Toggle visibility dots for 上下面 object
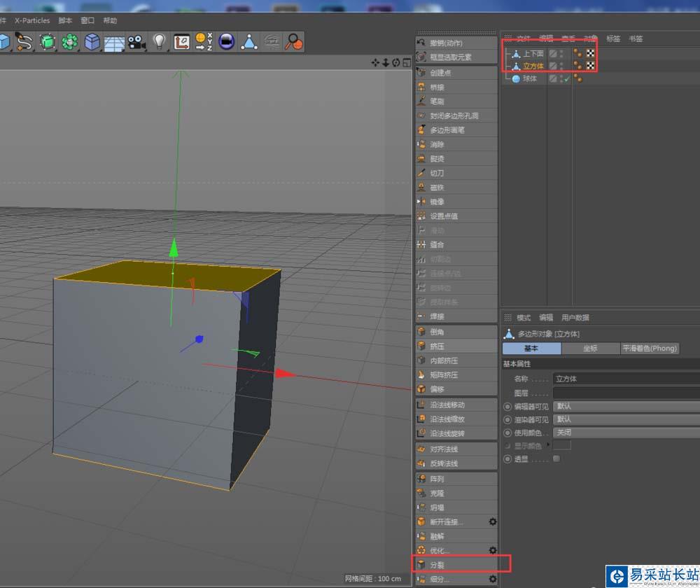Screen dimensions: 700x588 coord(561,54)
